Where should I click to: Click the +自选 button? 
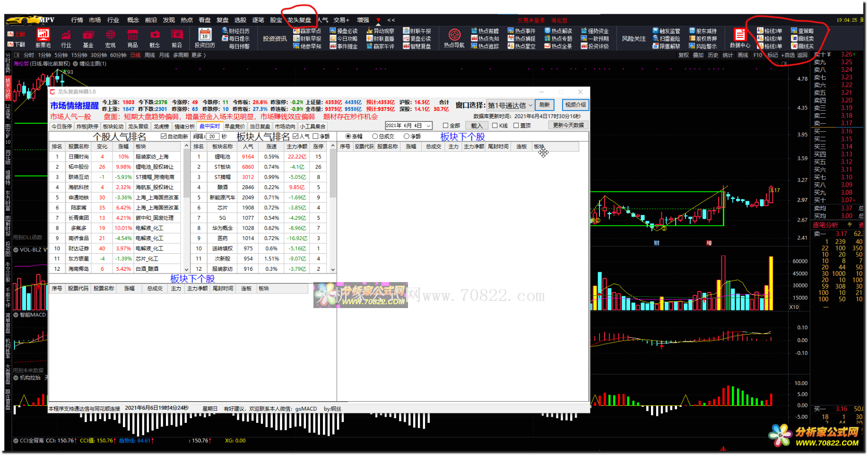(x=788, y=55)
